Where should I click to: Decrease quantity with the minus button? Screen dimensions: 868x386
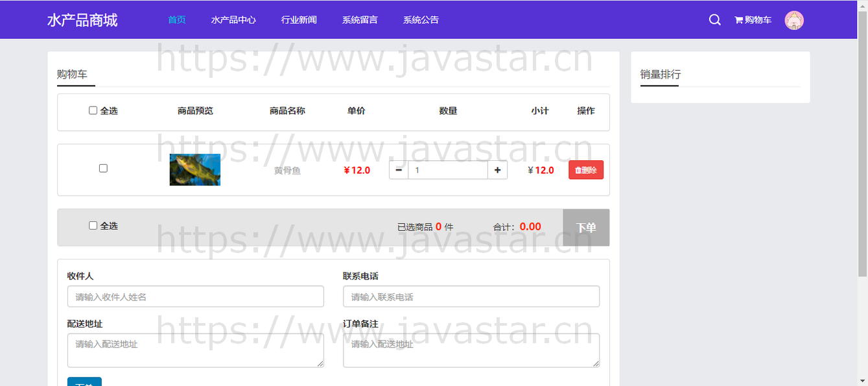[x=399, y=170]
